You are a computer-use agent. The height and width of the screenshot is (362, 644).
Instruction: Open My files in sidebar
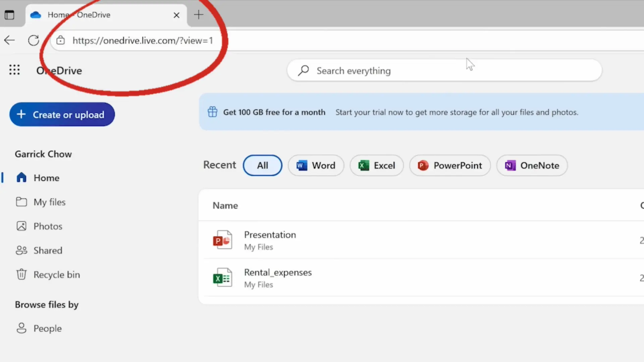[x=49, y=202]
